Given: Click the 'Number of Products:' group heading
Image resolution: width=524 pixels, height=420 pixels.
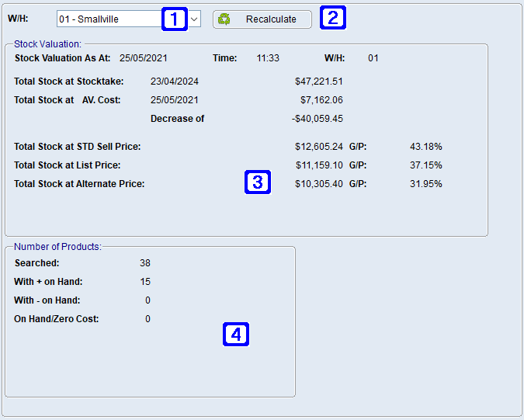Looking at the screenshot, I should tap(57, 247).
